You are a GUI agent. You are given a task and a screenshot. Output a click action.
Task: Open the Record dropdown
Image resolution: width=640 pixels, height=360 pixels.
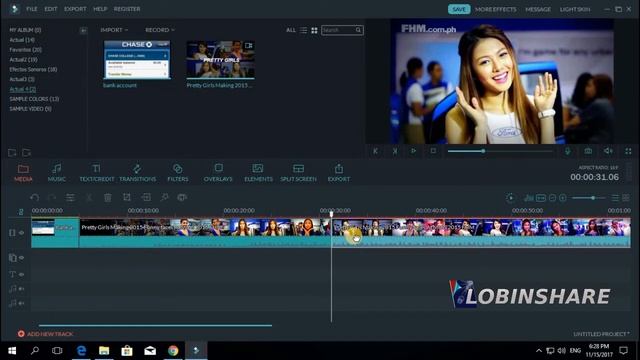[160, 30]
